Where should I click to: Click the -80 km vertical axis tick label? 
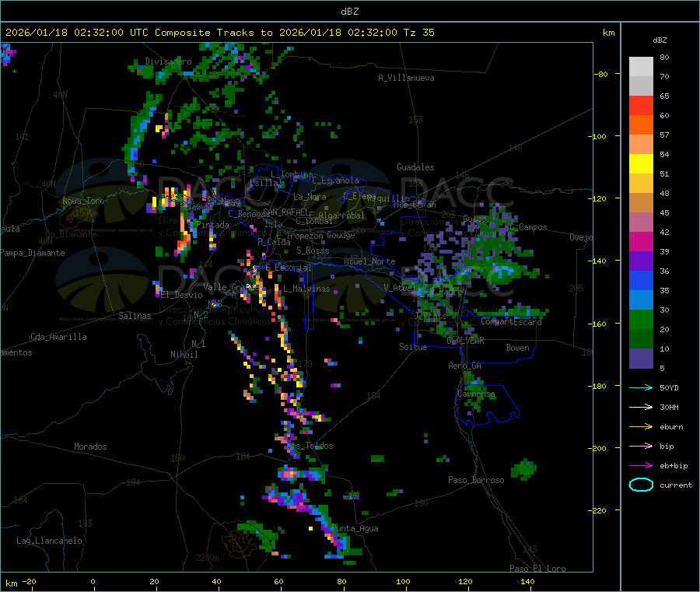(x=601, y=74)
